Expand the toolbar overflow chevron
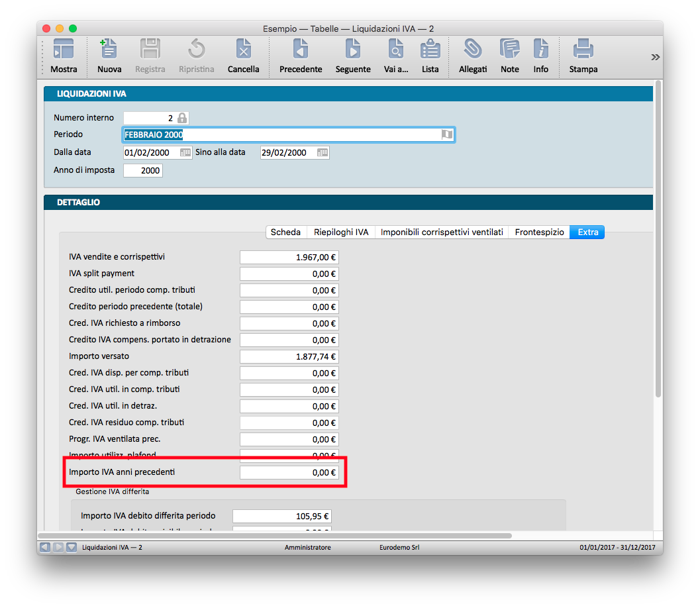The image size is (700, 608). coord(655,57)
